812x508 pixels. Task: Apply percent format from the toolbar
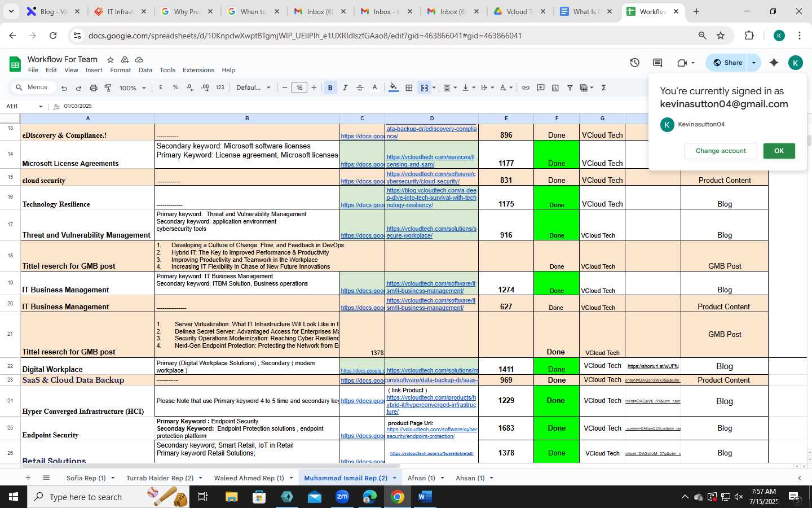pyautogui.click(x=175, y=87)
